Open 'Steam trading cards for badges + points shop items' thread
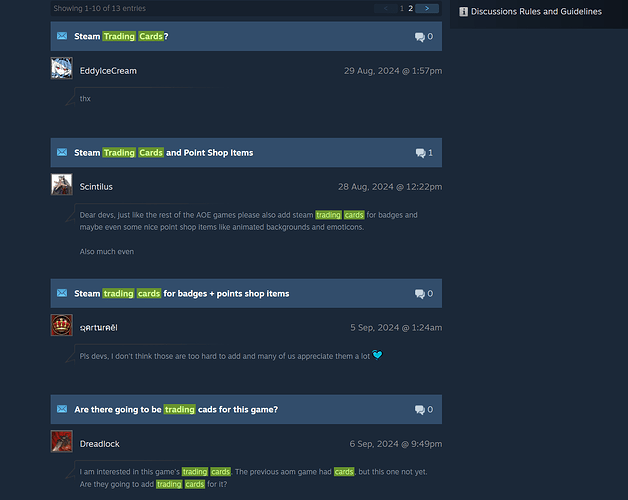This screenshot has height=500, width=628. (181, 293)
